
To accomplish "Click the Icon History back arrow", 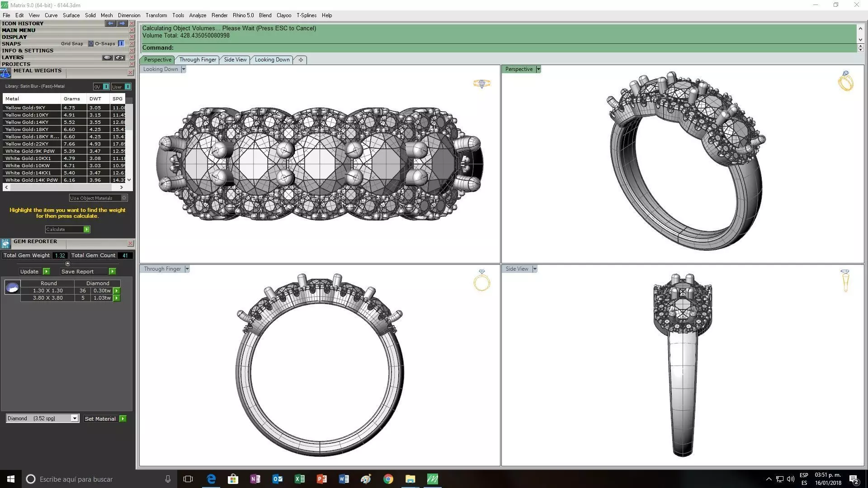I will tap(110, 23).
